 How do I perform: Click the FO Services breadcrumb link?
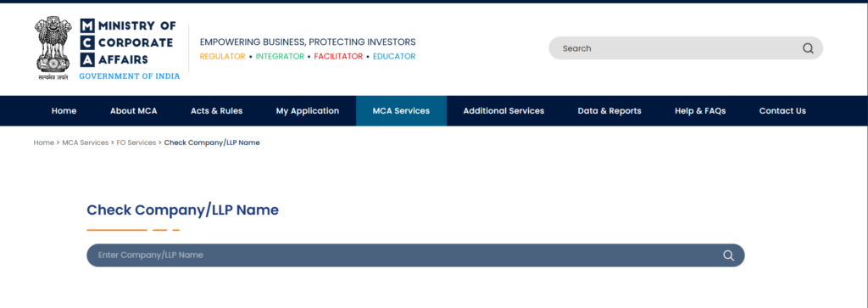pos(136,143)
